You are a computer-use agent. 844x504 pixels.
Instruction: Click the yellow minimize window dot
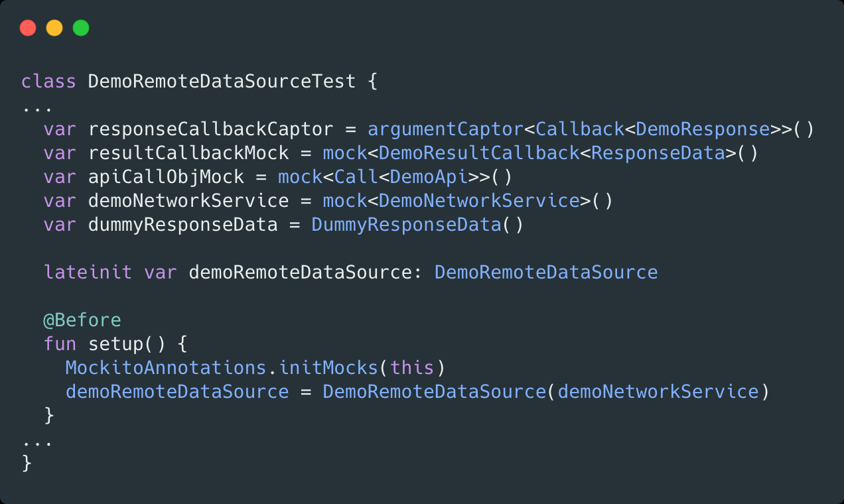[54, 28]
